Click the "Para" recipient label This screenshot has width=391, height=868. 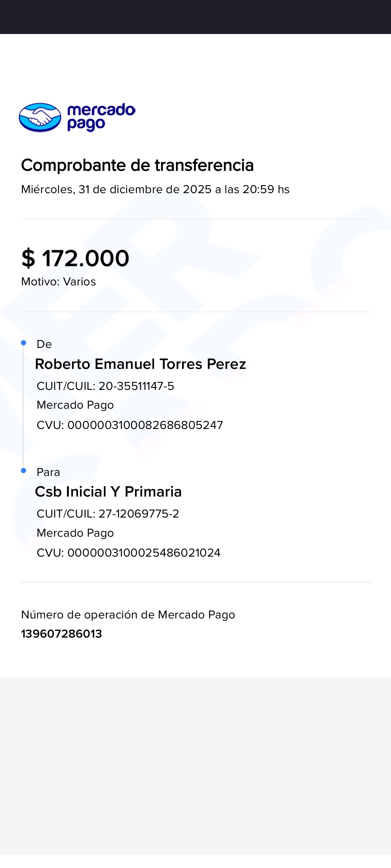[x=48, y=472]
